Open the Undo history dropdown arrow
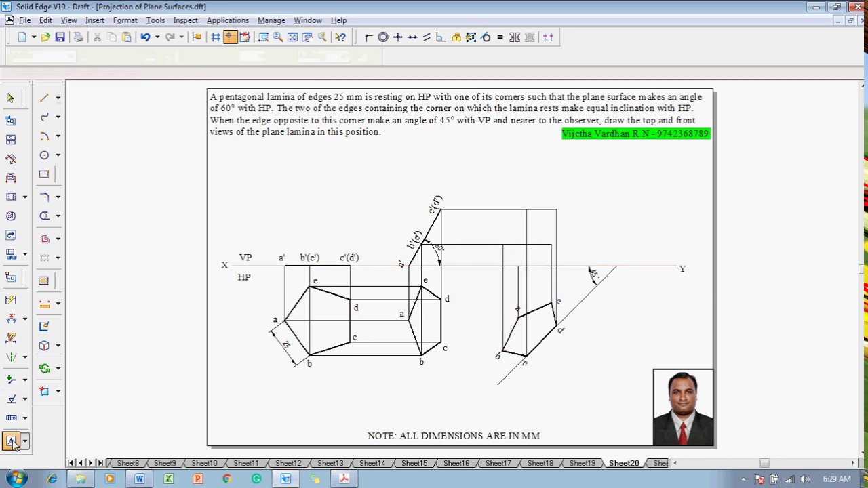Image resolution: width=868 pixels, height=488 pixels. 157,37
